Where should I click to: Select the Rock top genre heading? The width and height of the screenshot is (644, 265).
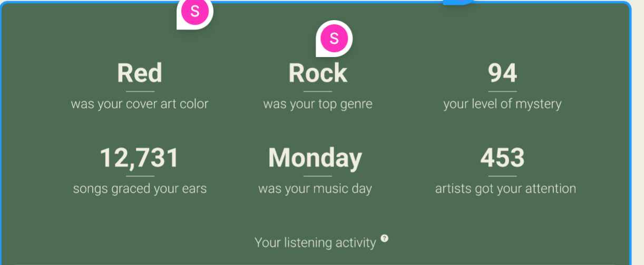pyautogui.click(x=318, y=73)
